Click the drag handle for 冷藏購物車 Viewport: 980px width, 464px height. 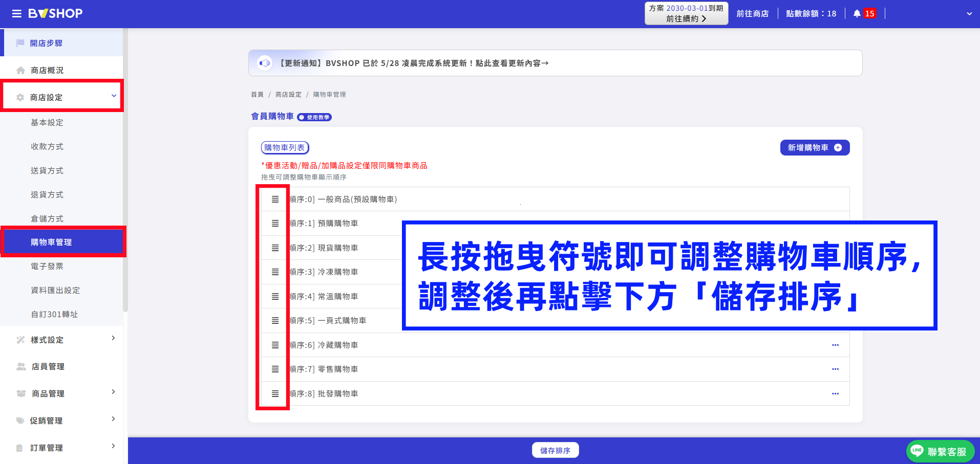[275, 345]
